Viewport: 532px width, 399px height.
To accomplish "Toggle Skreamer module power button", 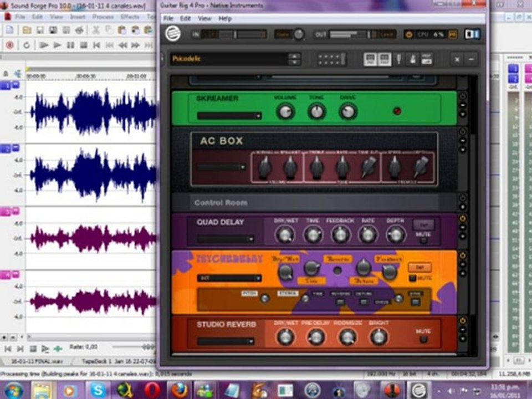I will click(462, 96).
